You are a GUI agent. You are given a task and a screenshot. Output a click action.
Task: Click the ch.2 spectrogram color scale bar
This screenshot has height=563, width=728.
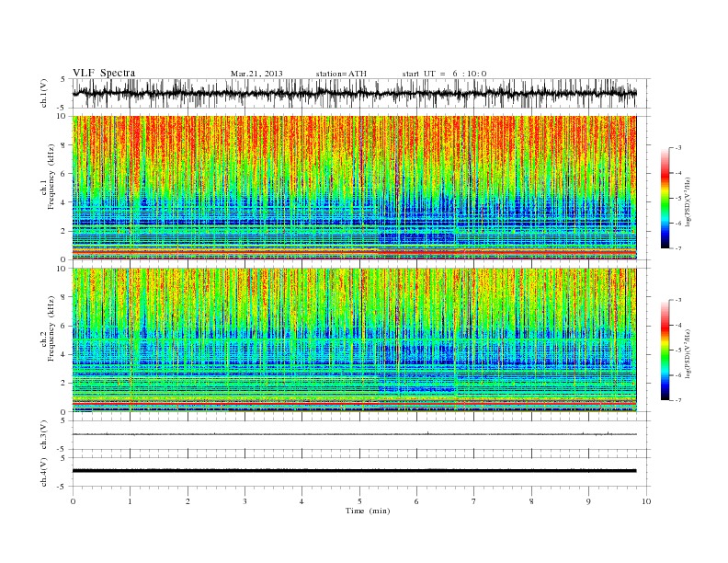pos(665,350)
